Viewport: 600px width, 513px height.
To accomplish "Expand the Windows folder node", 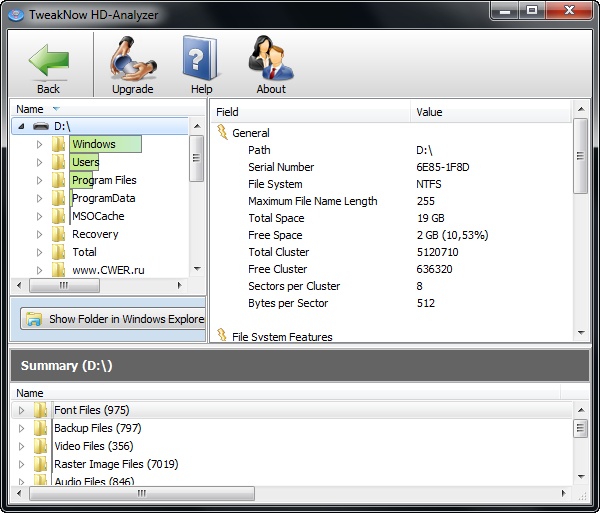I will pyautogui.click(x=40, y=144).
